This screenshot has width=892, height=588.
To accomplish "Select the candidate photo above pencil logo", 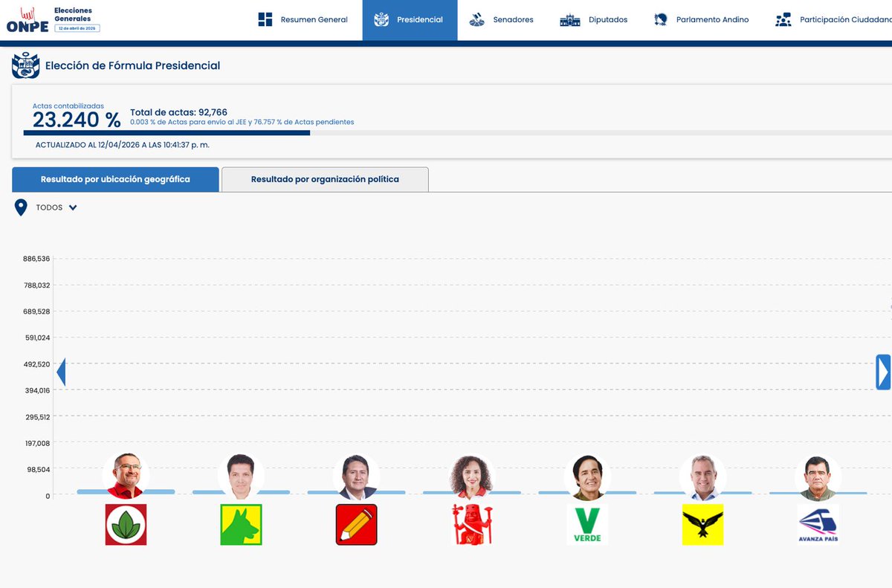I will pyautogui.click(x=356, y=476).
